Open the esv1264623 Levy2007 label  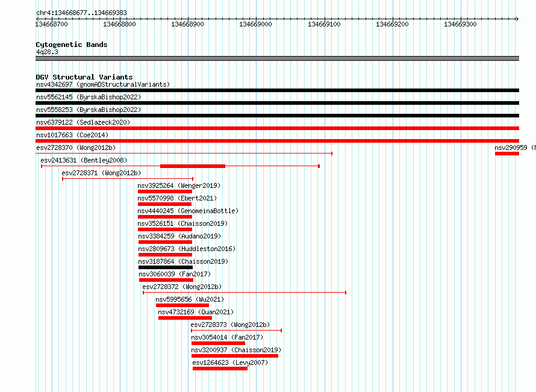click(230, 362)
